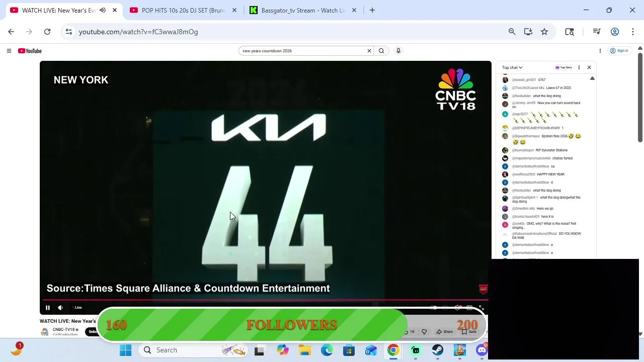Open File Explorer from taskbar
This screenshot has height=362, width=644.
tap(304, 350)
